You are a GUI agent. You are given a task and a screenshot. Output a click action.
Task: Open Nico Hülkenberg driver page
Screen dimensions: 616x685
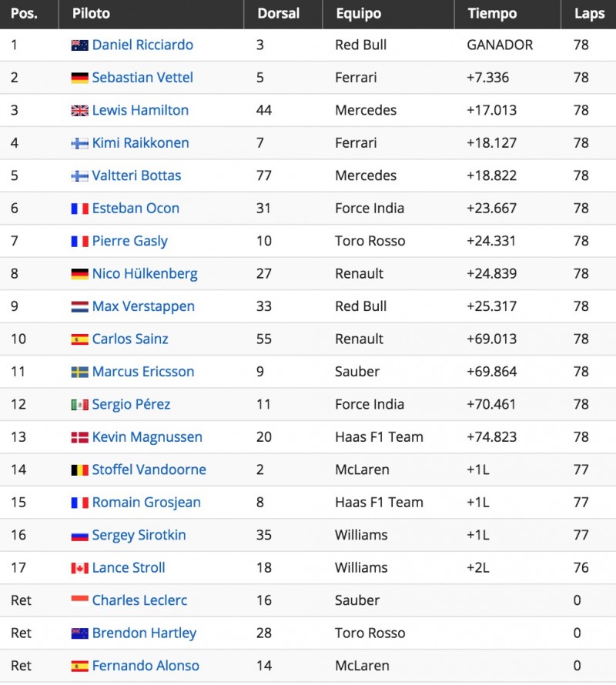tap(145, 274)
